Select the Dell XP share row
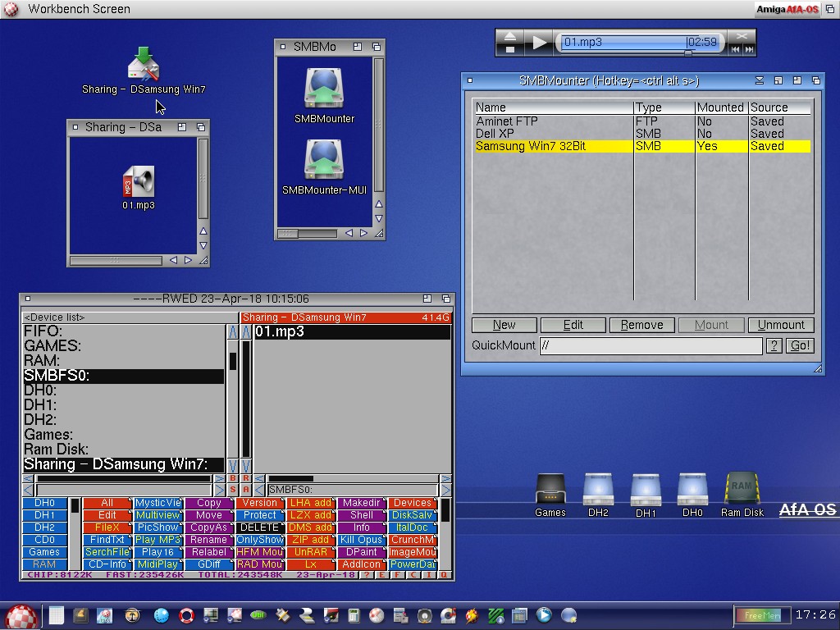This screenshot has width=840, height=630. tap(495, 134)
